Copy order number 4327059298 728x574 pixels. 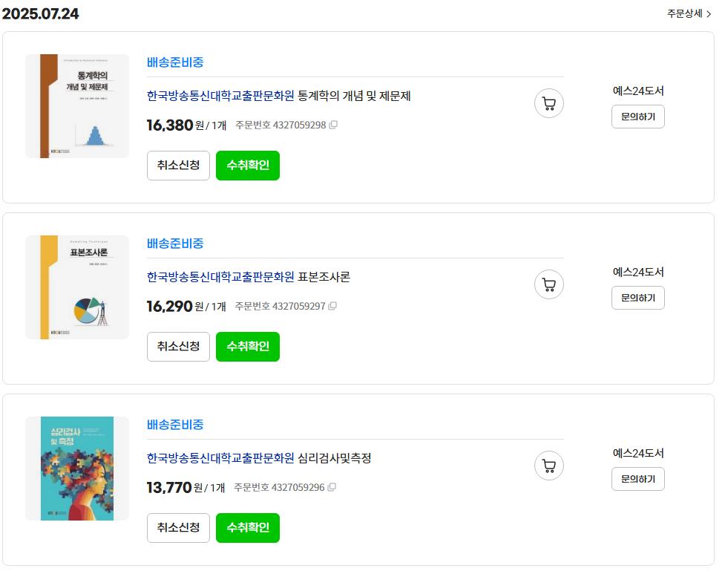tap(333, 125)
